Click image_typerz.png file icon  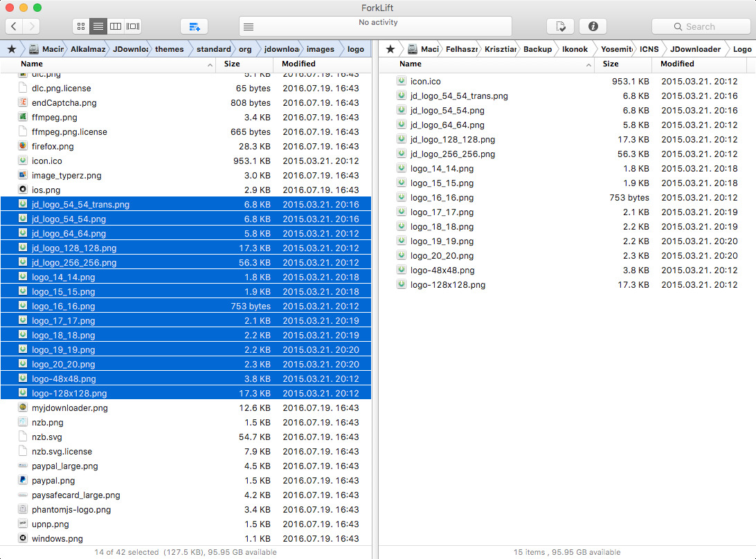(x=23, y=175)
